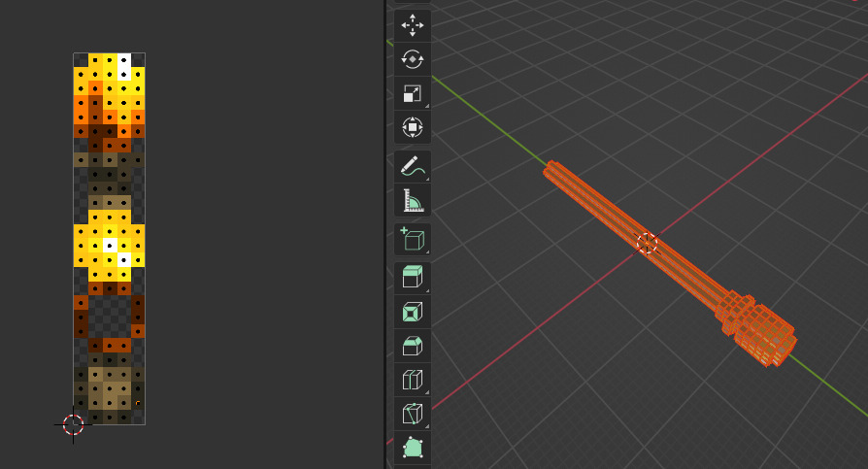Activate the Annotate pencil tool

[413, 166]
